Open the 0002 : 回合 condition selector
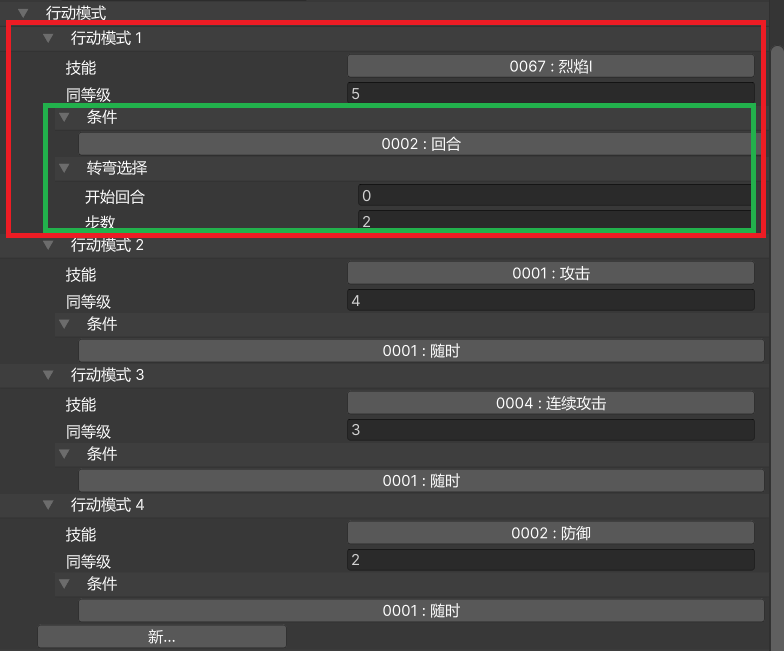 pos(421,144)
